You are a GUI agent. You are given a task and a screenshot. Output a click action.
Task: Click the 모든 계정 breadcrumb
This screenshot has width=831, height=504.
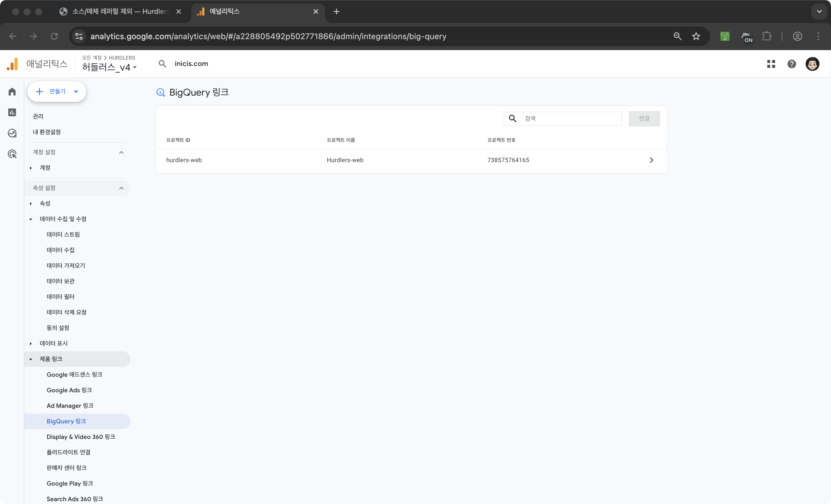(x=92, y=58)
